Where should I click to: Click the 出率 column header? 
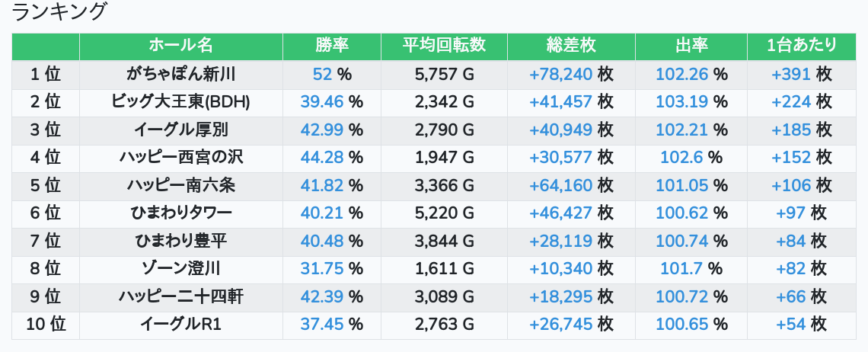click(x=691, y=46)
